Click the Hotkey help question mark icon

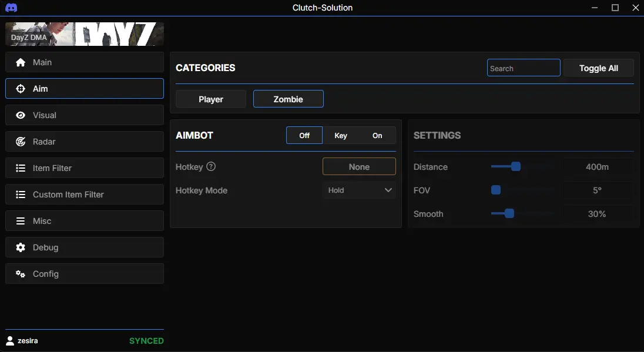211,167
